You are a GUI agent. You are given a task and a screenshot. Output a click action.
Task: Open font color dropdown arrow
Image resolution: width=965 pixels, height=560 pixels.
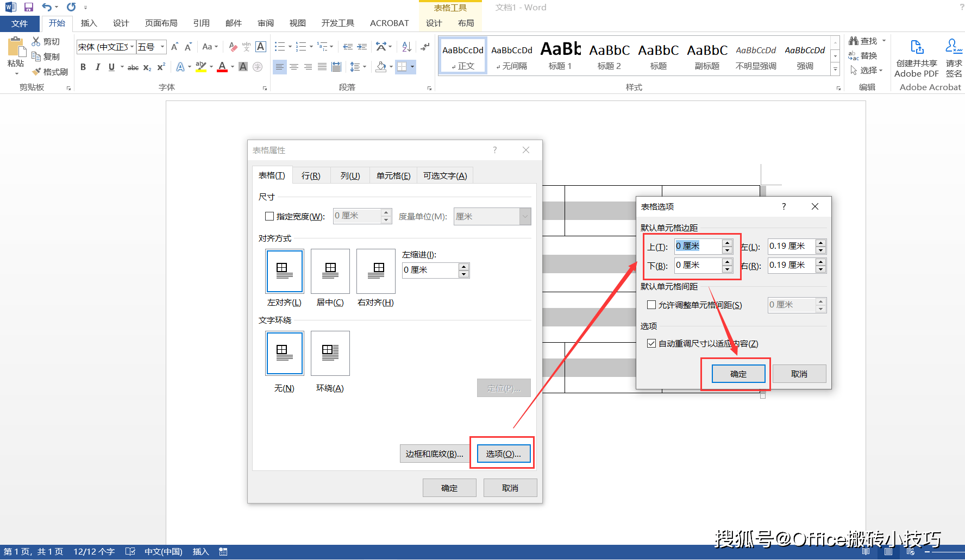[x=233, y=67]
